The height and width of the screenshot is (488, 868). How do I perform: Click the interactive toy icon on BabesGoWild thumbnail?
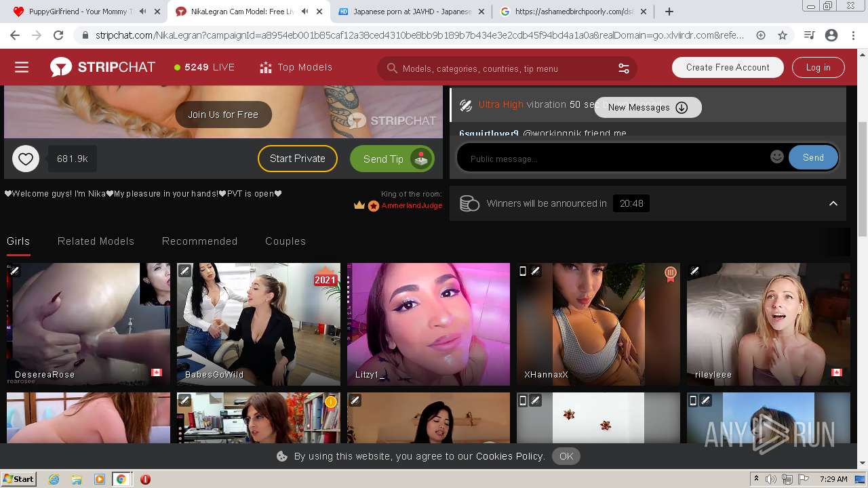point(184,271)
